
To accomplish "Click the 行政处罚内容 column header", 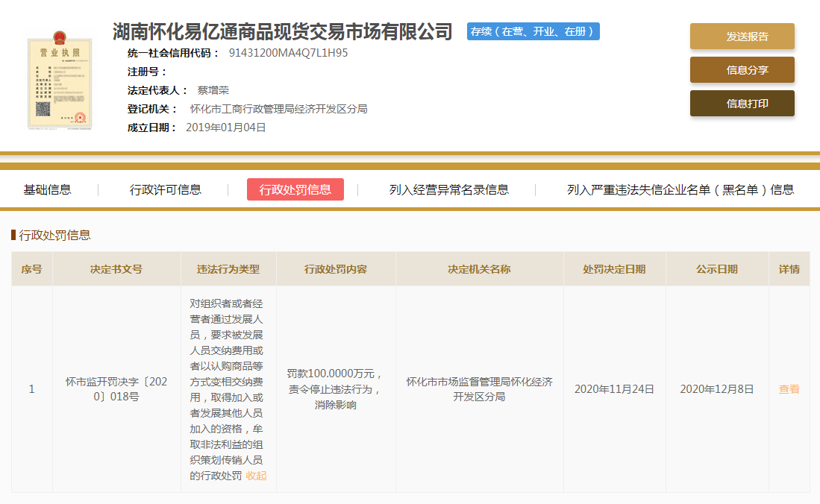I will click(336, 269).
